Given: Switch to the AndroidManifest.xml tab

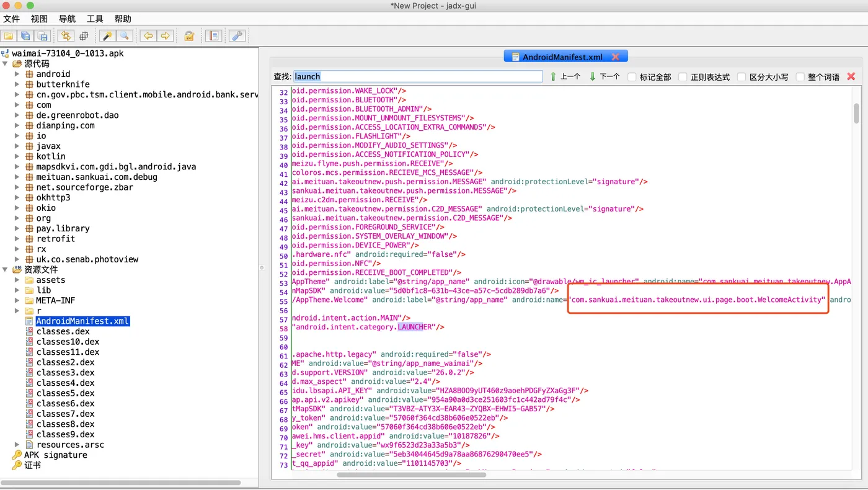Looking at the screenshot, I should [562, 56].
